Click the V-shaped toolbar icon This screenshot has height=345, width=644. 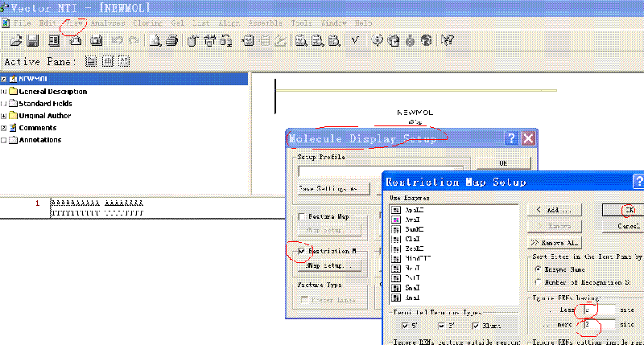point(355,40)
